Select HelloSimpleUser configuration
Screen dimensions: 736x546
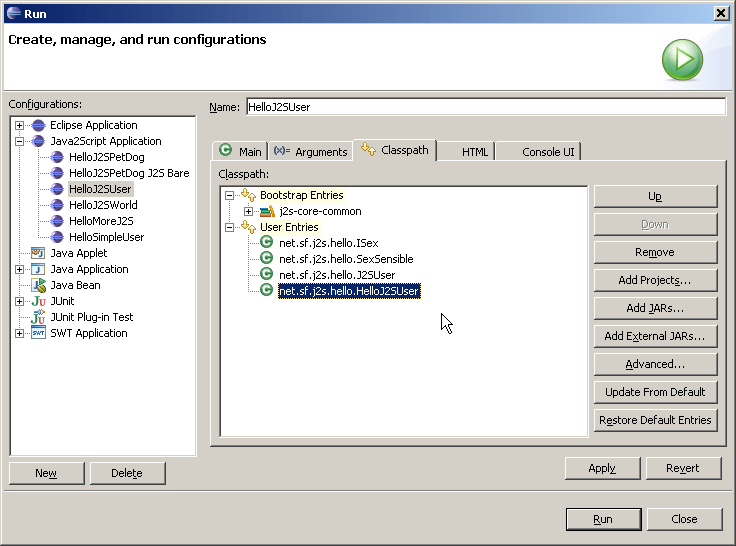click(106, 237)
